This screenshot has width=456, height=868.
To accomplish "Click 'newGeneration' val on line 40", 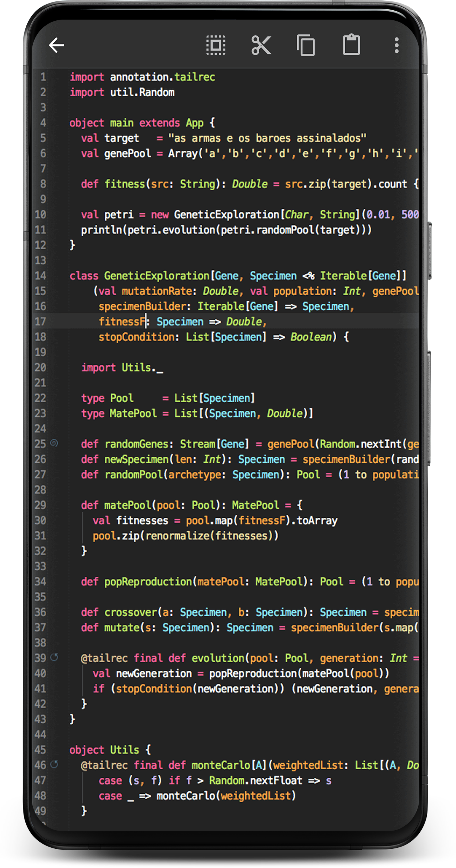I will (154, 674).
